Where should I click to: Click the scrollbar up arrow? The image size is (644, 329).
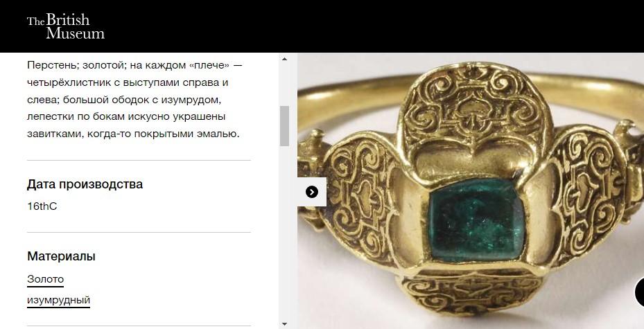coord(284,59)
